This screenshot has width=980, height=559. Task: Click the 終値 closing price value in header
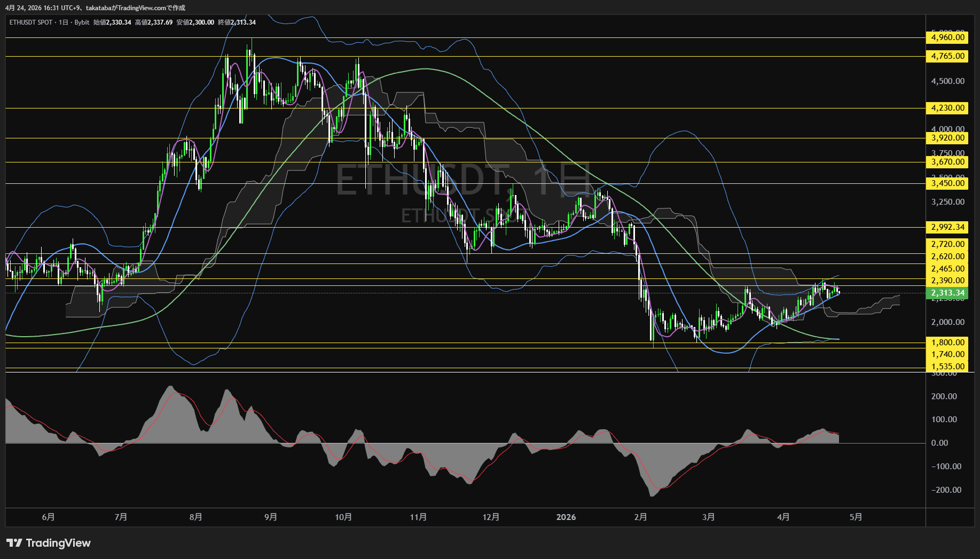click(x=243, y=22)
